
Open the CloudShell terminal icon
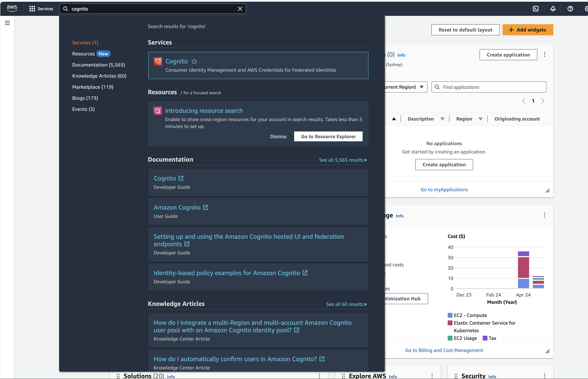[x=536, y=9]
